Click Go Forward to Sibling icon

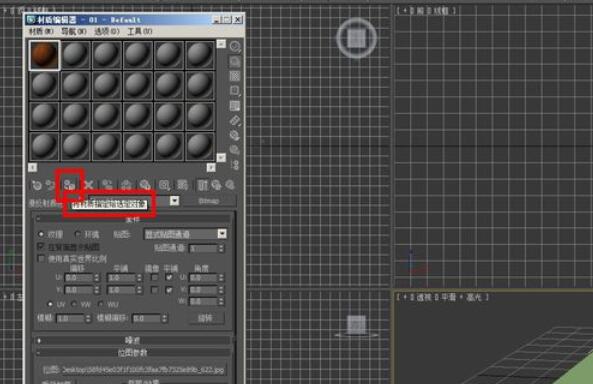pos(230,185)
